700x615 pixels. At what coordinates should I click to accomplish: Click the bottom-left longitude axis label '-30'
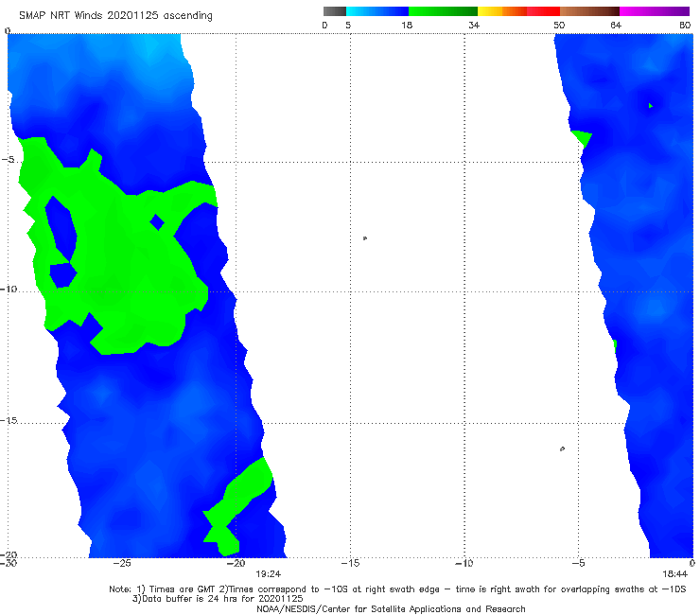(8, 564)
